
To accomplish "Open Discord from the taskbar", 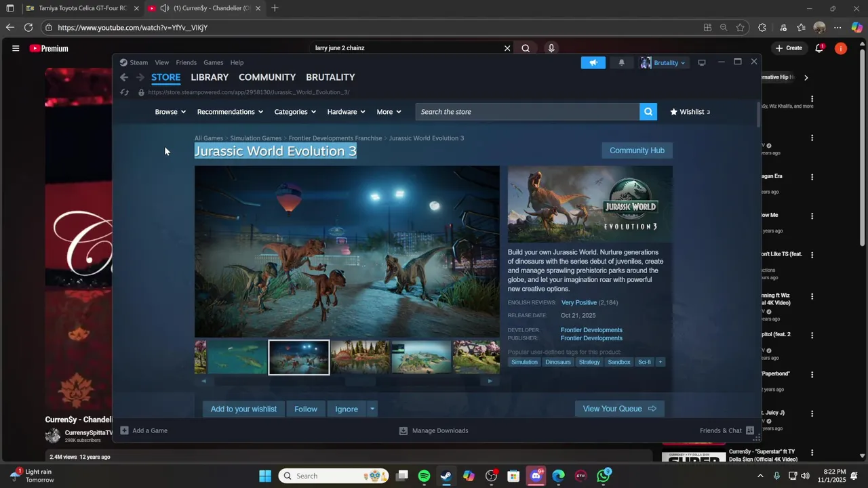I will pos(536,476).
